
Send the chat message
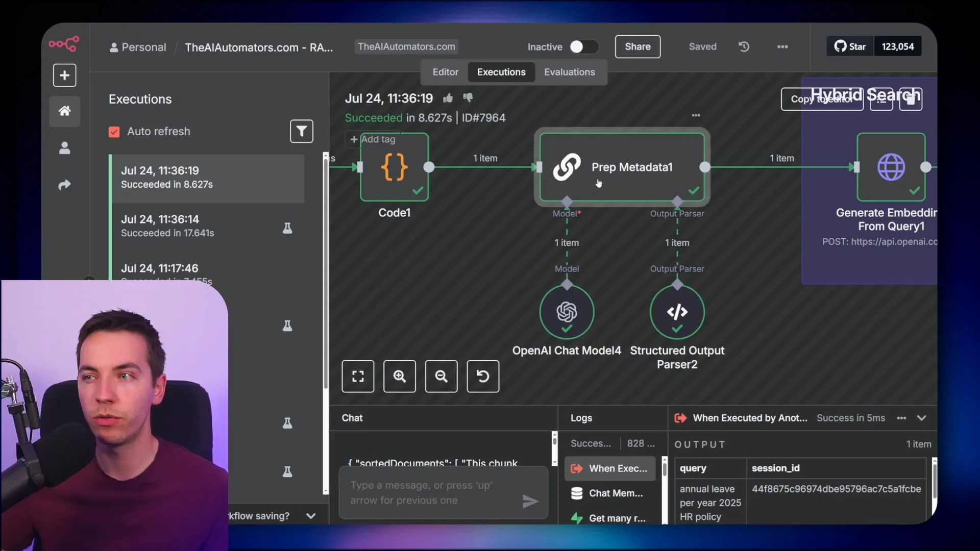tap(530, 502)
